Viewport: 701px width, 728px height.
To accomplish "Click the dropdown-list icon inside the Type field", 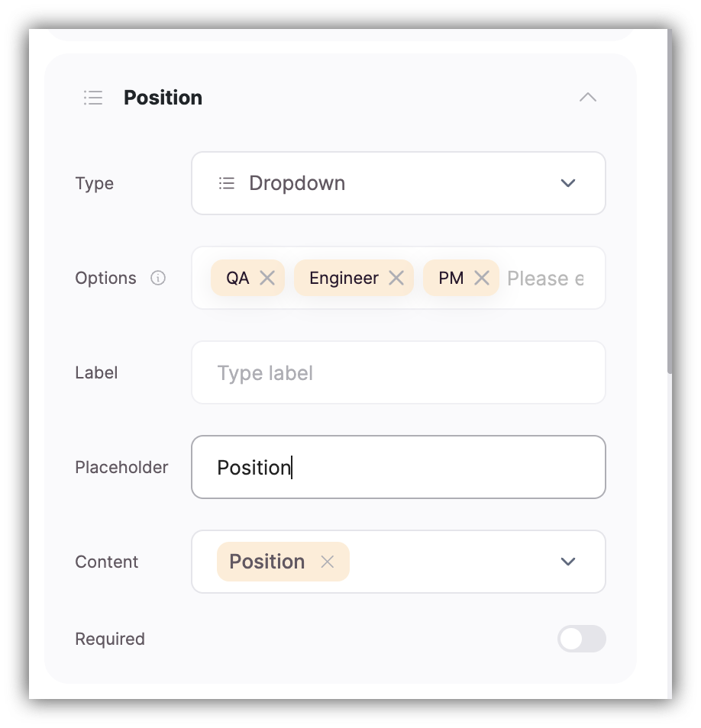I will (227, 183).
